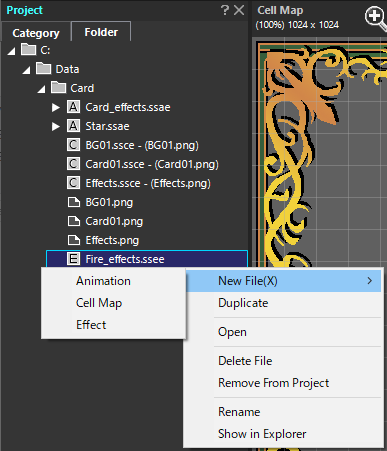
Task: Click the animation icon beside Star.ssae
Action: click(x=73, y=126)
